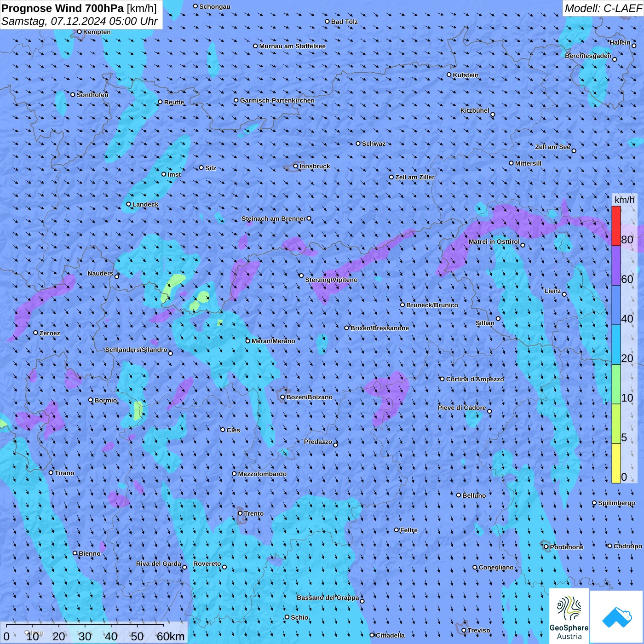Select the Kitzbühel city label

click(475, 110)
